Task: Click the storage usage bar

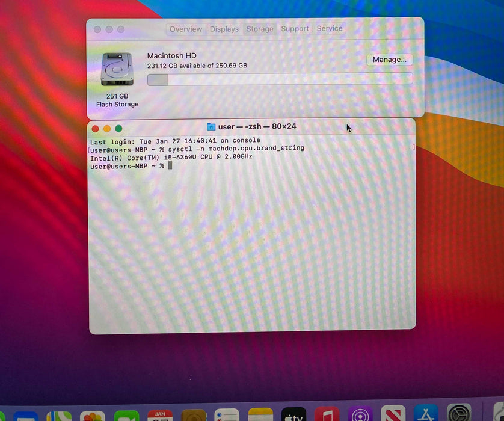Action: [280, 79]
